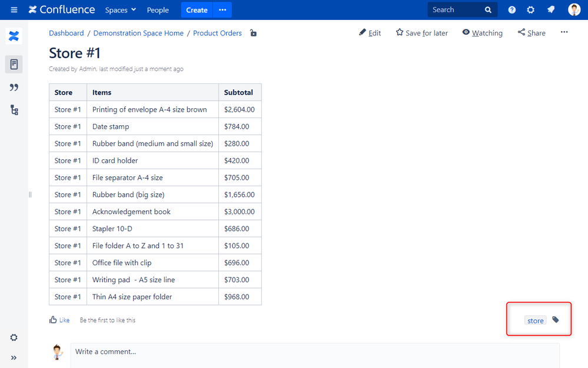Click the Items column header

pos(152,92)
